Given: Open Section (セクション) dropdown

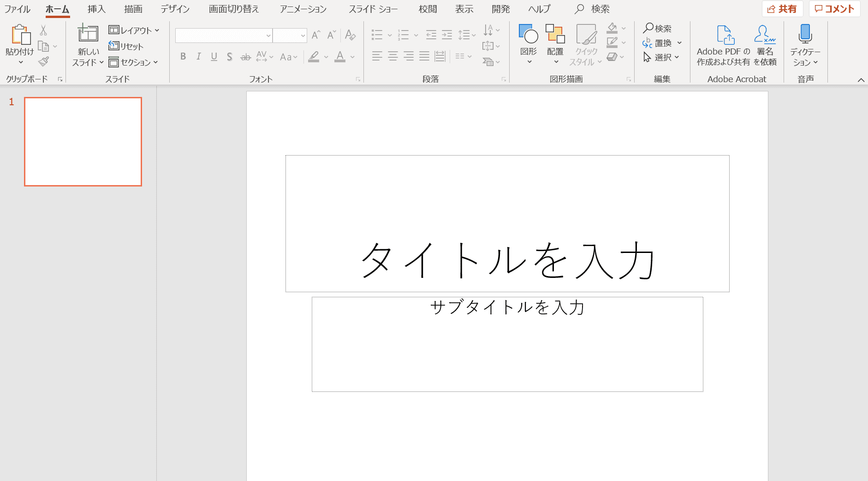Looking at the screenshot, I should pyautogui.click(x=133, y=62).
